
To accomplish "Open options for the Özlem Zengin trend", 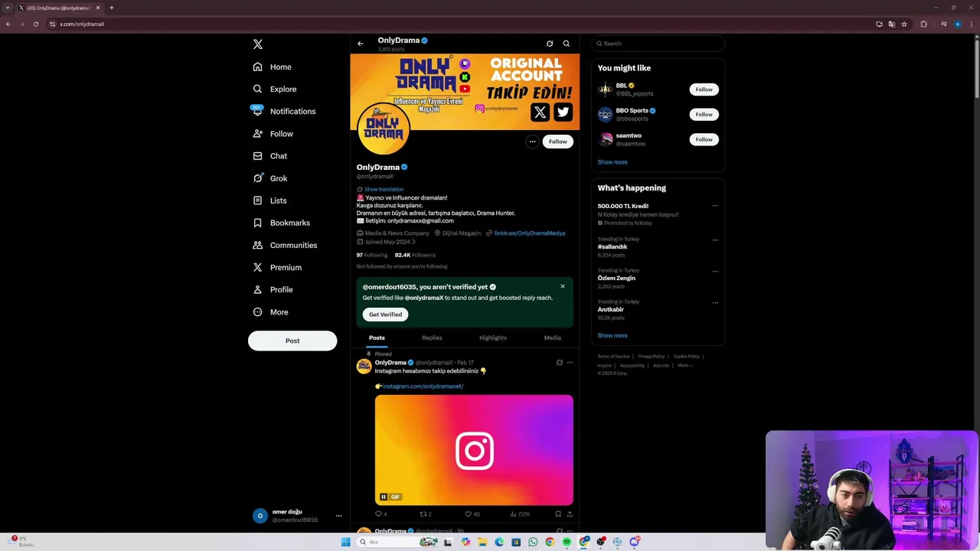I will tap(715, 271).
